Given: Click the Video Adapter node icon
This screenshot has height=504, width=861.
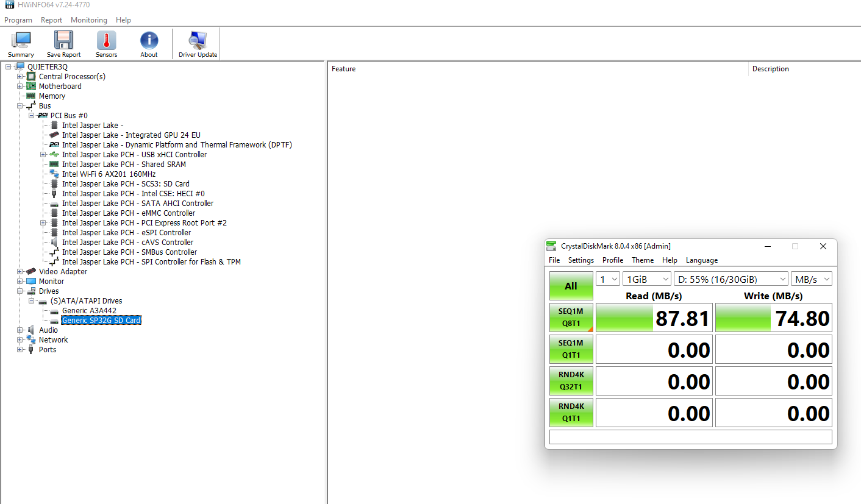Looking at the screenshot, I should click(x=31, y=271).
